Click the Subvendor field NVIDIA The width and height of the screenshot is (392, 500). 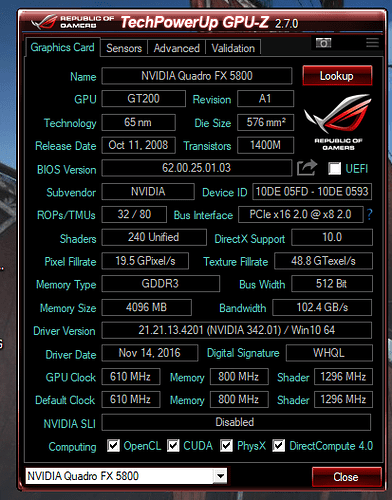click(x=148, y=192)
